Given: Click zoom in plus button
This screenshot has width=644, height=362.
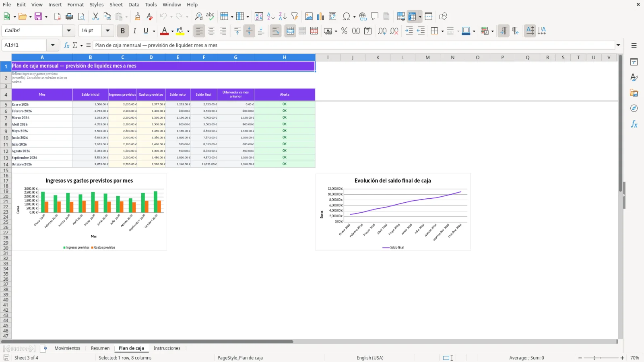Looking at the screenshot, I should (622, 358).
